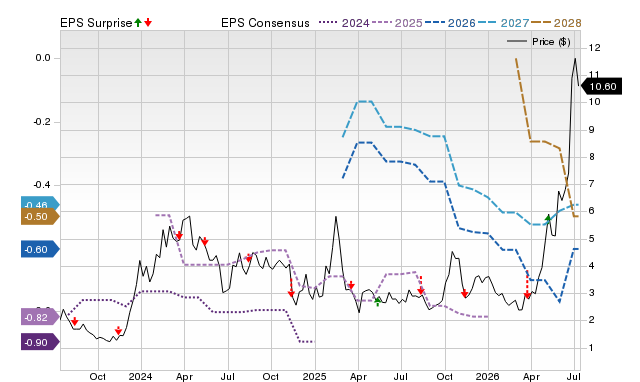Image resolution: width=640 pixels, height=382 pixels.
Task: Select the -0.46 light blue value tag
Action: point(40,203)
